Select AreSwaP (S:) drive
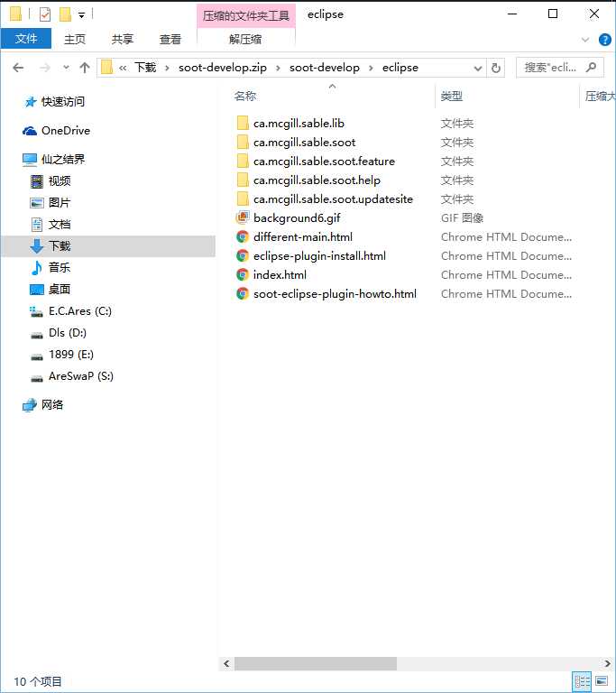 tap(81, 376)
